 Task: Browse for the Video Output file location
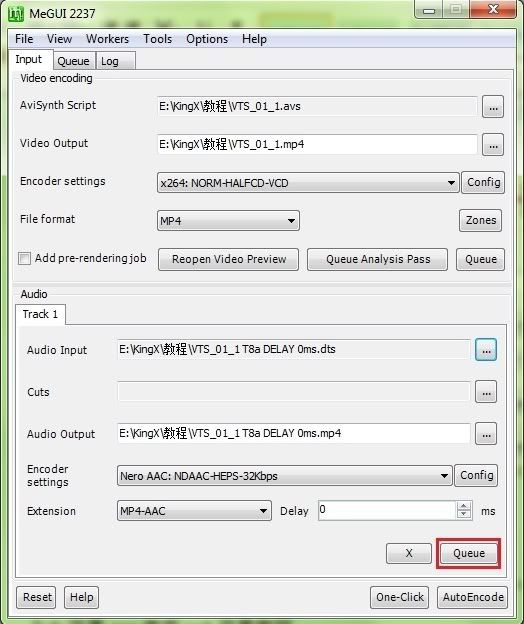point(493,144)
